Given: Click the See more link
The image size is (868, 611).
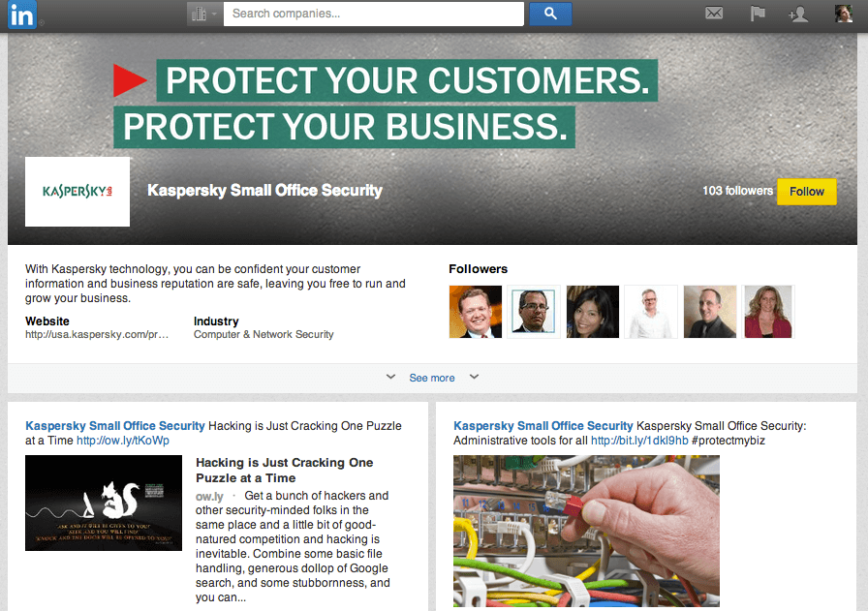Looking at the screenshot, I should pos(432,378).
